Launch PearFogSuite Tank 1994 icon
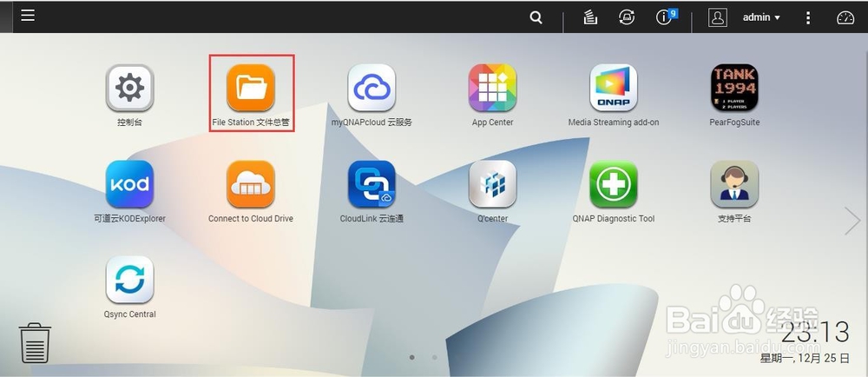868x377 pixels. 734,88
